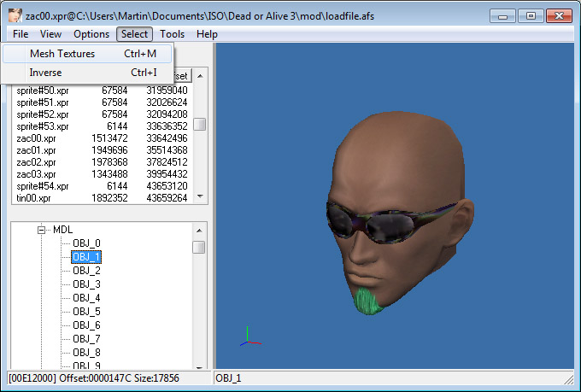Viewport: 581px width, 392px height.
Task: Open the File menu
Action: (21, 34)
